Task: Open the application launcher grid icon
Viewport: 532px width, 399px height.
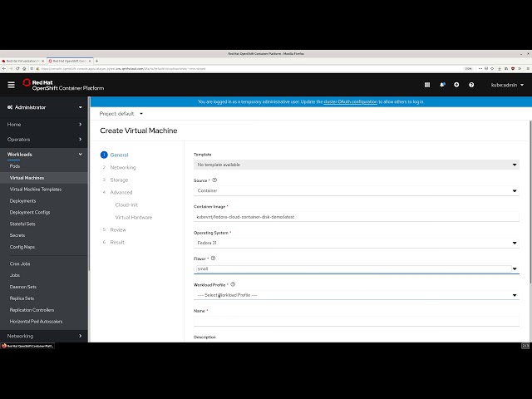Action: coord(427,85)
